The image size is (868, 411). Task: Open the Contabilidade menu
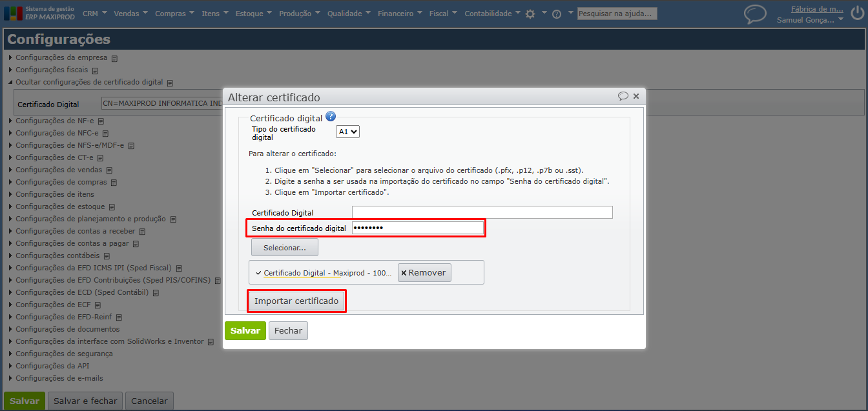(492, 14)
